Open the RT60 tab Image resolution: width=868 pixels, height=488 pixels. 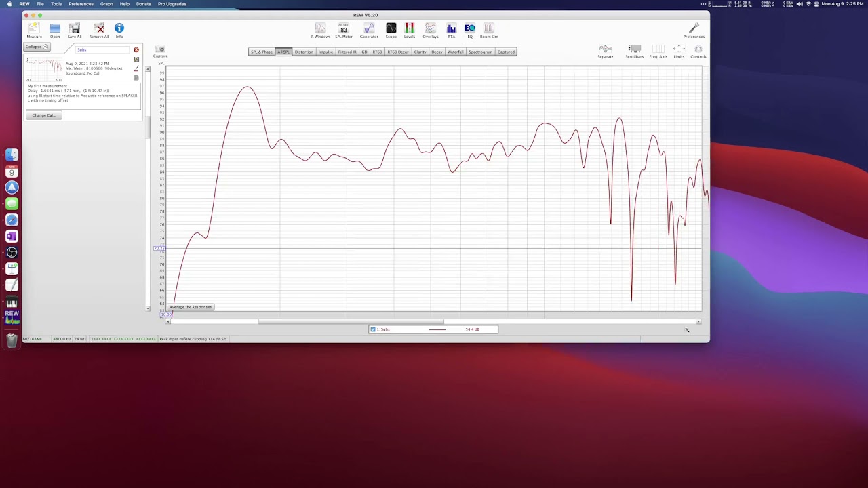[377, 52]
